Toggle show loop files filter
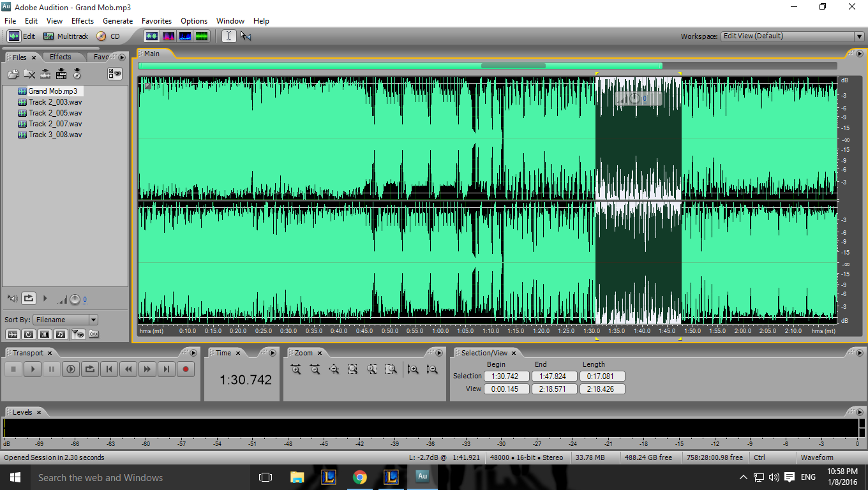868x490 pixels. 29,334
